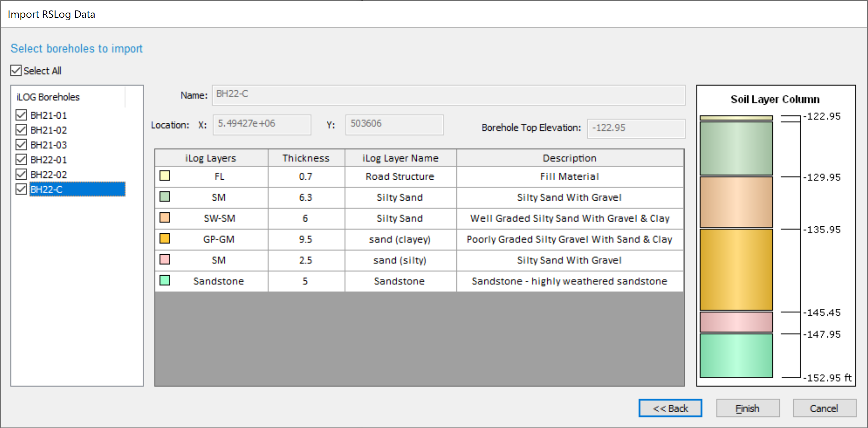Click the Sandstone thickness value 5
Screen dimensions: 868x428
click(306, 281)
